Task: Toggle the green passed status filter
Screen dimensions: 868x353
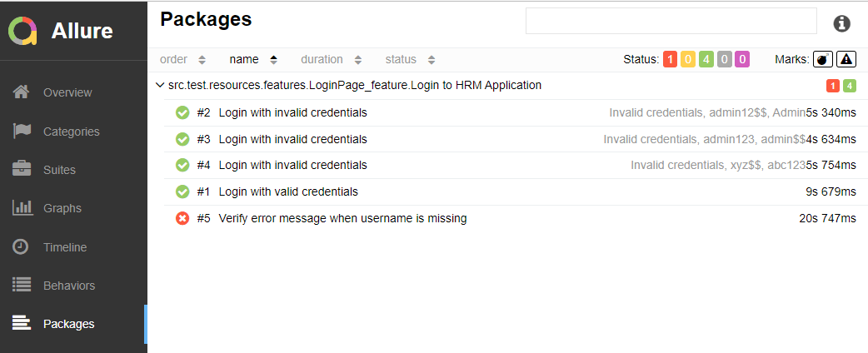Action: coord(706,59)
